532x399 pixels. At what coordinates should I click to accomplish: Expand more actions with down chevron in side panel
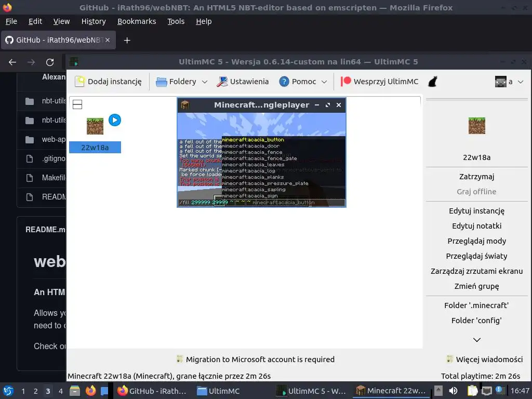[477, 340]
